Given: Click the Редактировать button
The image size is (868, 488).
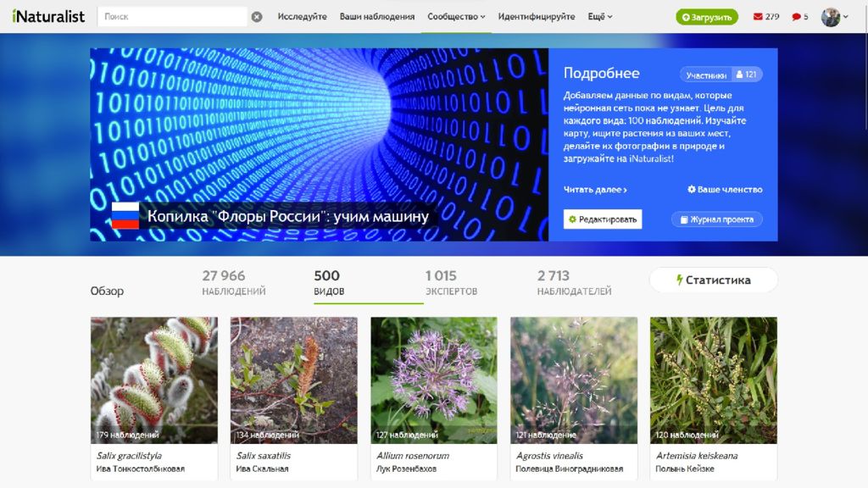Looking at the screenshot, I should point(603,219).
